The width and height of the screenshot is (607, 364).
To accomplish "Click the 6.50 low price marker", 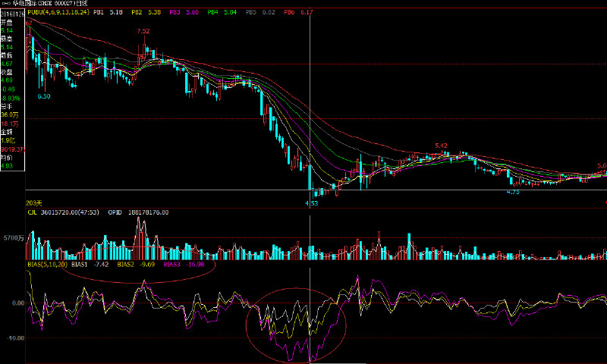I will (x=44, y=96).
